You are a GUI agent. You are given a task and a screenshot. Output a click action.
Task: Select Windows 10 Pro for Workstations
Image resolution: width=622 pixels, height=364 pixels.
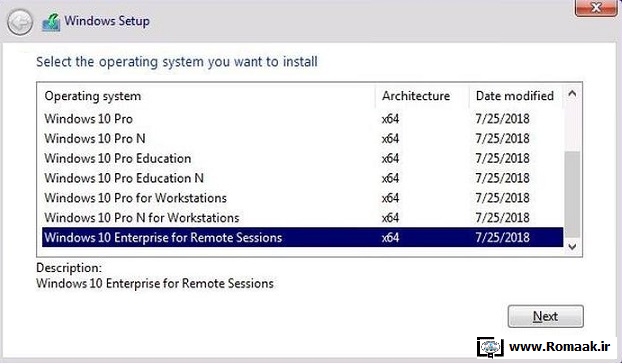click(302, 198)
